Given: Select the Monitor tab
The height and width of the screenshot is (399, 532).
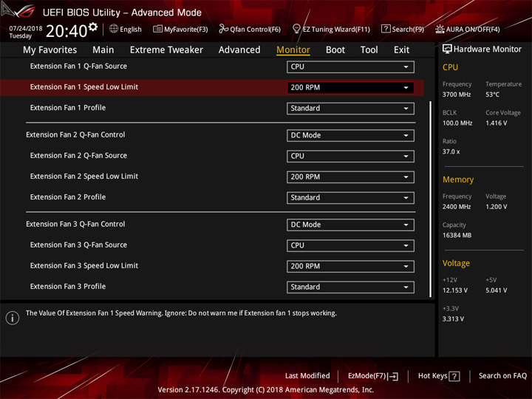Looking at the screenshot, I should 293,50.
